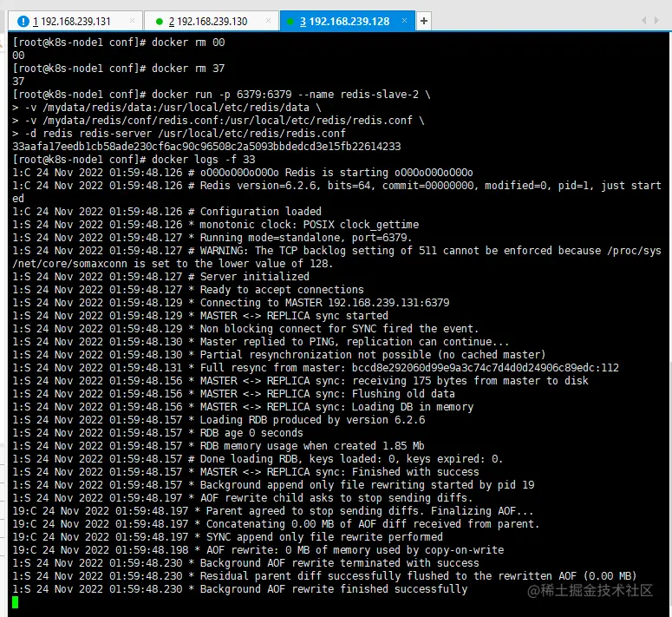Select active tab 3 192.168.239.128
This screenshot has width=672, height=617.
pyautogui.click(x=348, y=21)
